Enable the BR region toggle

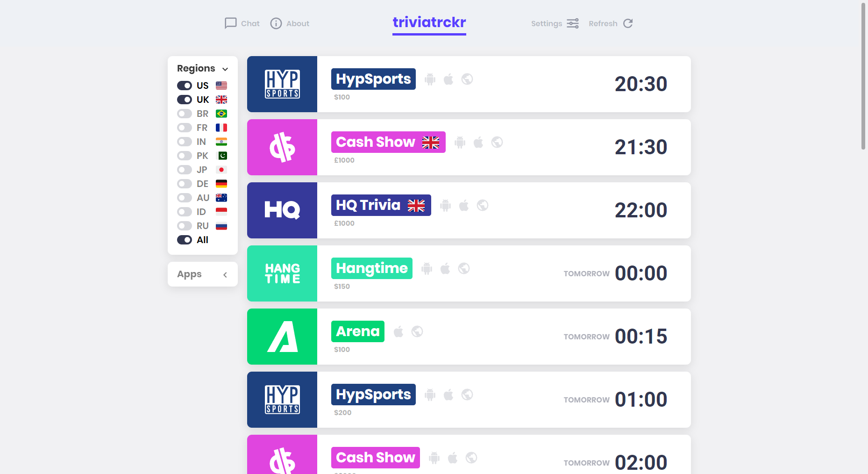pos(184,113)
